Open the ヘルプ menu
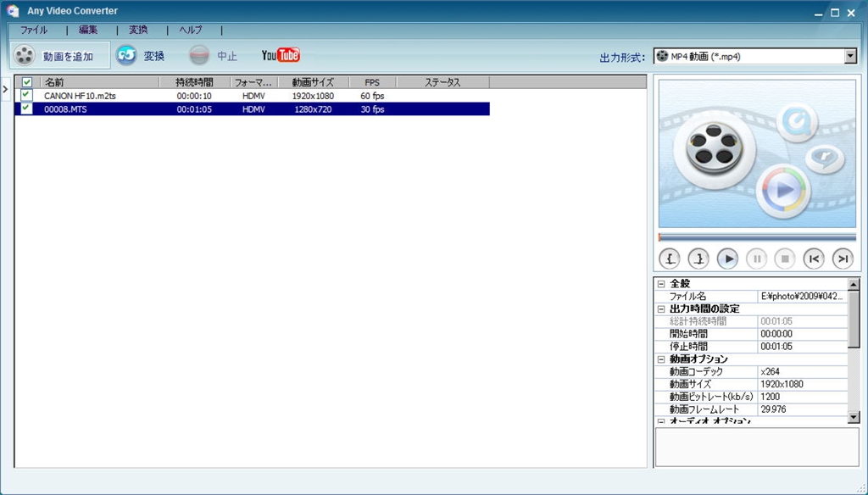 (191, 30)
